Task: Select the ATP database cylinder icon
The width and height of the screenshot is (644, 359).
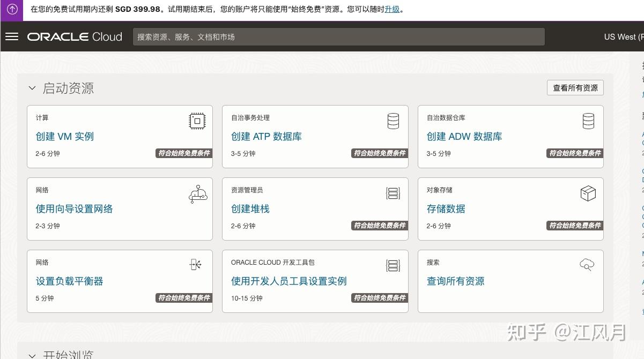Action: pos(393,121)
